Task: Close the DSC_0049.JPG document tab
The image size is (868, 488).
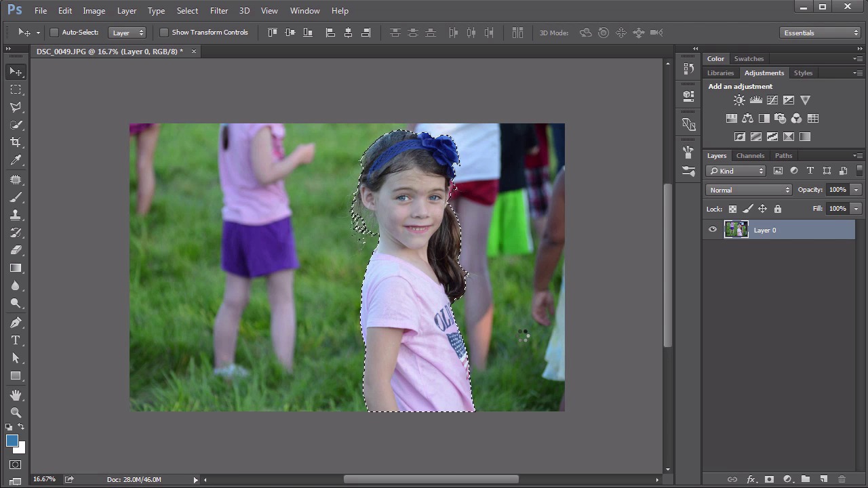Action: pyautogui.click(x=194, y=52)
